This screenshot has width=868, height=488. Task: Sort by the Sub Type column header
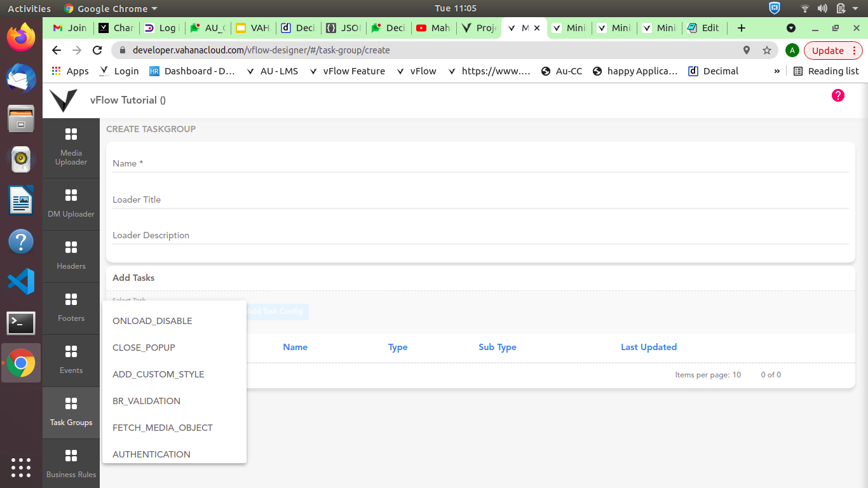coord(498,347)
